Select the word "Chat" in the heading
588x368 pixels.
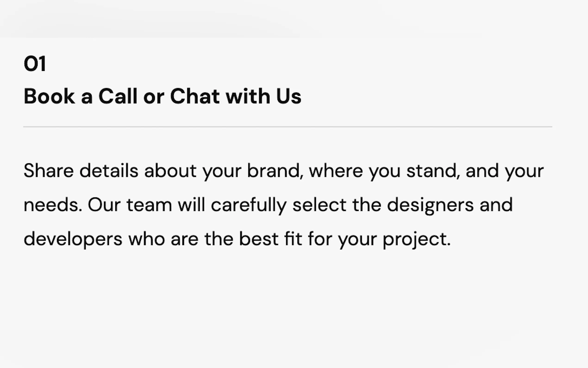(195, 96)
